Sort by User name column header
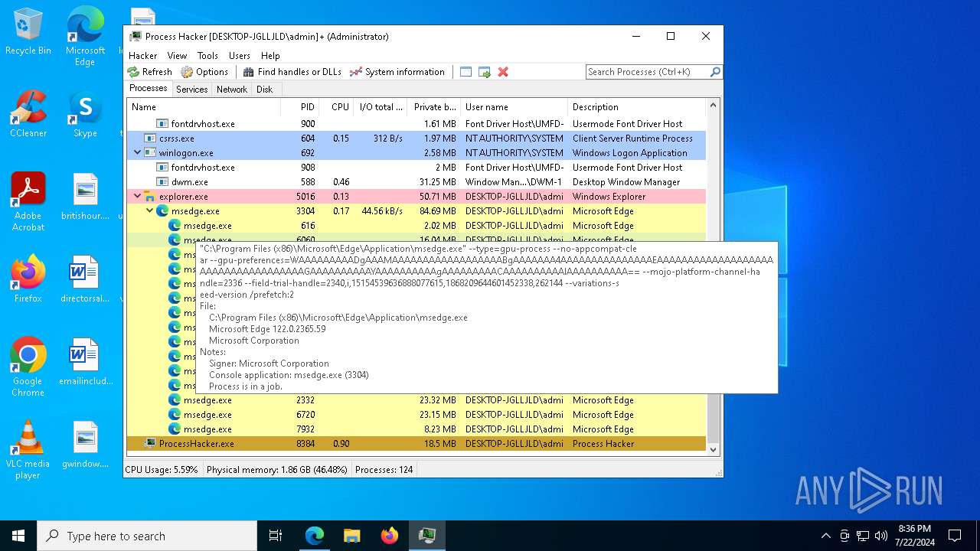Image resolution: width=980 pixels, height=551 pixels. [x=514, y=107]
